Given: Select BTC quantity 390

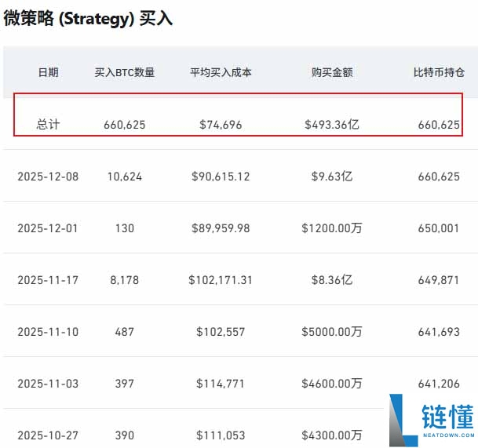Looking at the screenshot, I should 125,435.
